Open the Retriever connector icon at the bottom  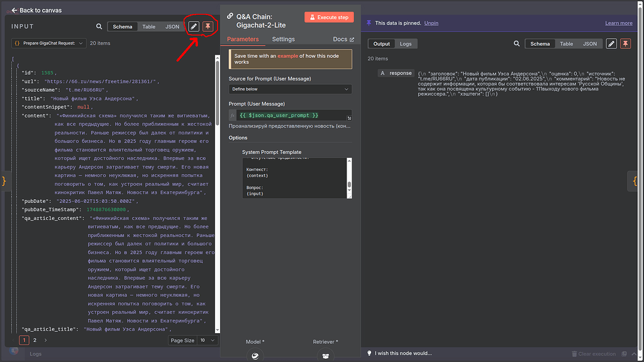click(325, 355)
